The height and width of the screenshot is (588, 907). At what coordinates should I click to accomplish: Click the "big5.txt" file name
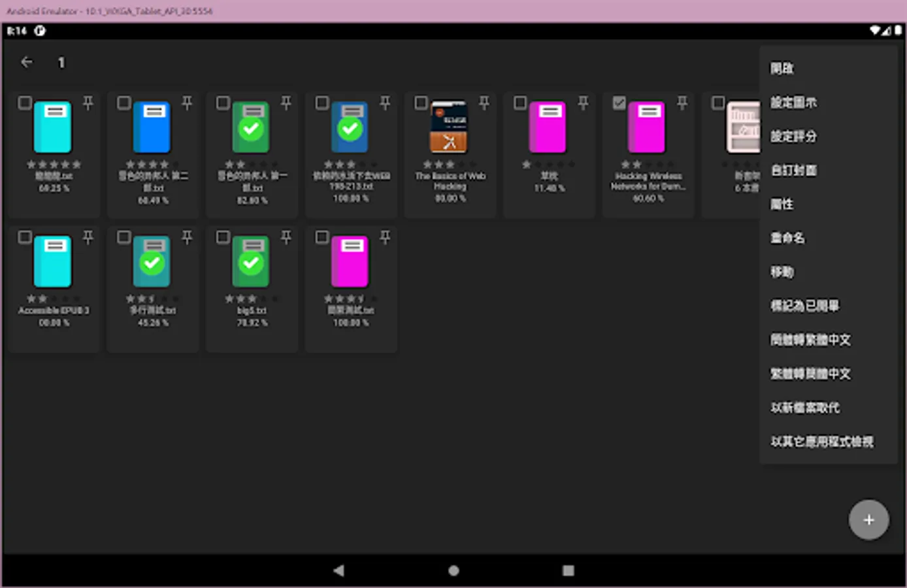point(252,310)
